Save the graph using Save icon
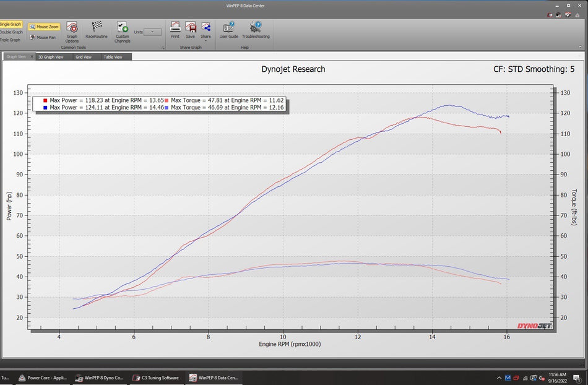The height and width of the screenshot is (385, 588). pyautogui.click(x=190, y=30)
